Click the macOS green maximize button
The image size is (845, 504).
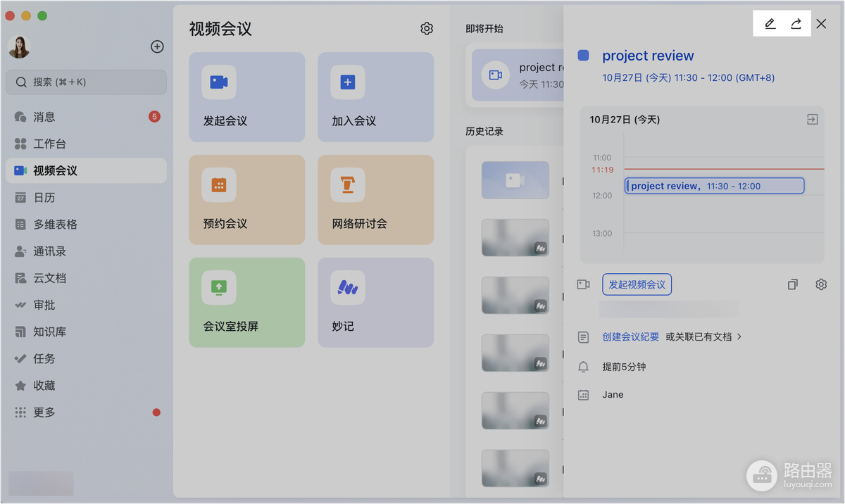(x=42, y=15)
